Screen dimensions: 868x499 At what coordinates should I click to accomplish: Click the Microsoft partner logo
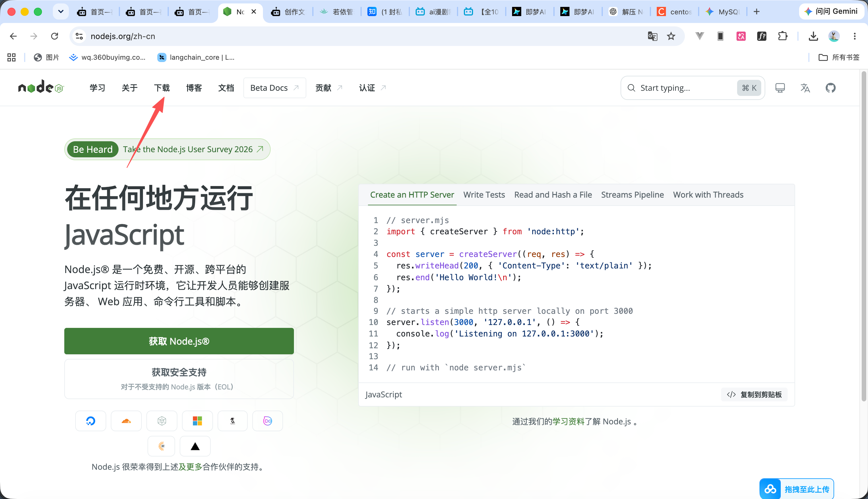pos(197,421)
